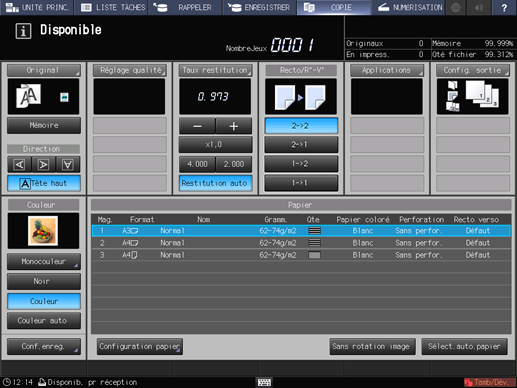Click the A3 landscape format icon
This screenshot has height=388, width=517.
(134, 231)
